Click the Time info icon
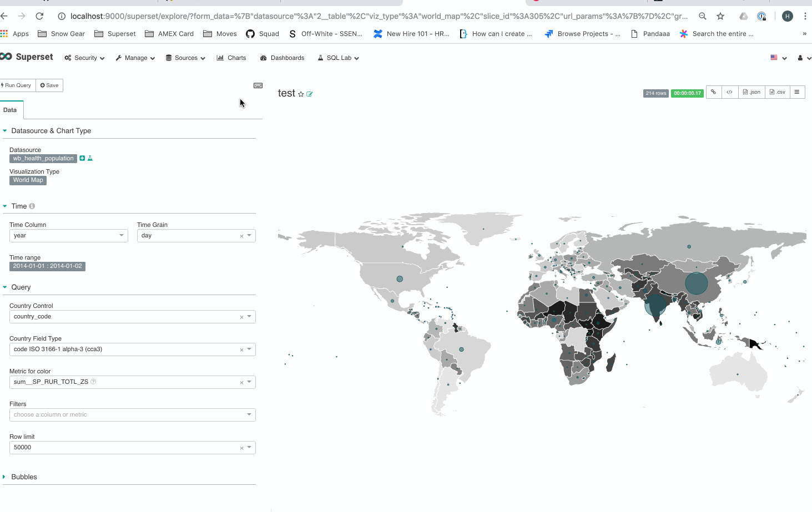The width and height of the screenshot is (812, 512). tap(32, 206)
